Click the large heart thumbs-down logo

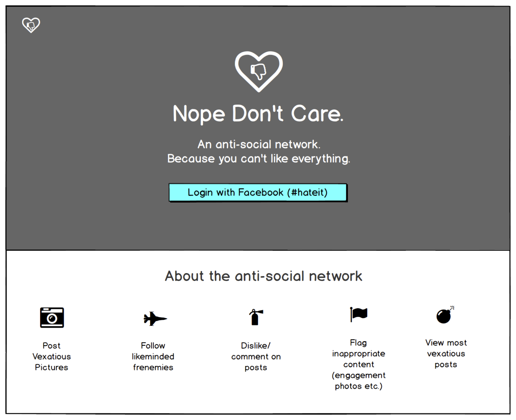(259, 72)
